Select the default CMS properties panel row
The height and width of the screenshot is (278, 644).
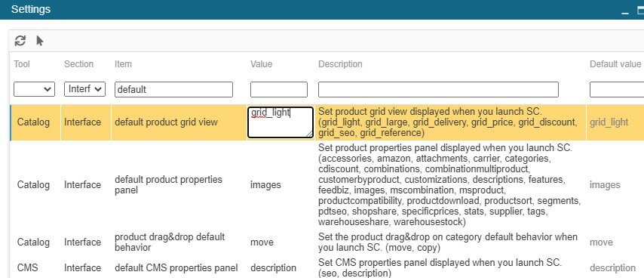(327, 267)
